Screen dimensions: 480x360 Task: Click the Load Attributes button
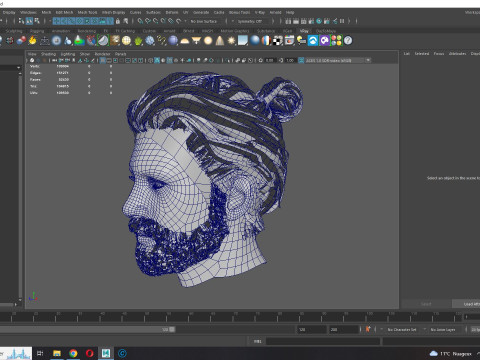click(467, 304)
